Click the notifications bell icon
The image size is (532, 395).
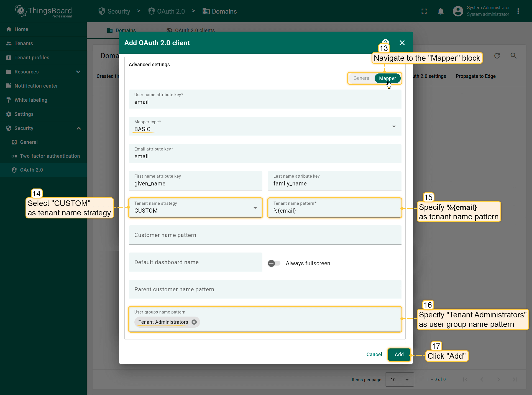click(x=441, y=11)
